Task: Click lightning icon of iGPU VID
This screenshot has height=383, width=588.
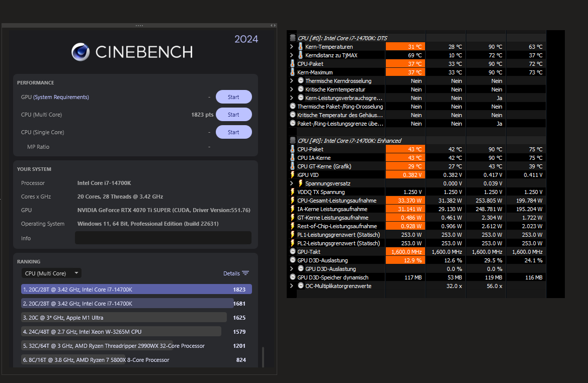Action: 293,174
